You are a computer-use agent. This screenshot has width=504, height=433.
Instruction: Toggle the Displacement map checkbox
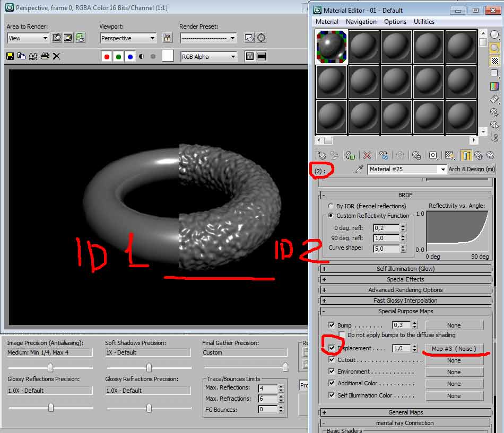[x=332, y=348]
